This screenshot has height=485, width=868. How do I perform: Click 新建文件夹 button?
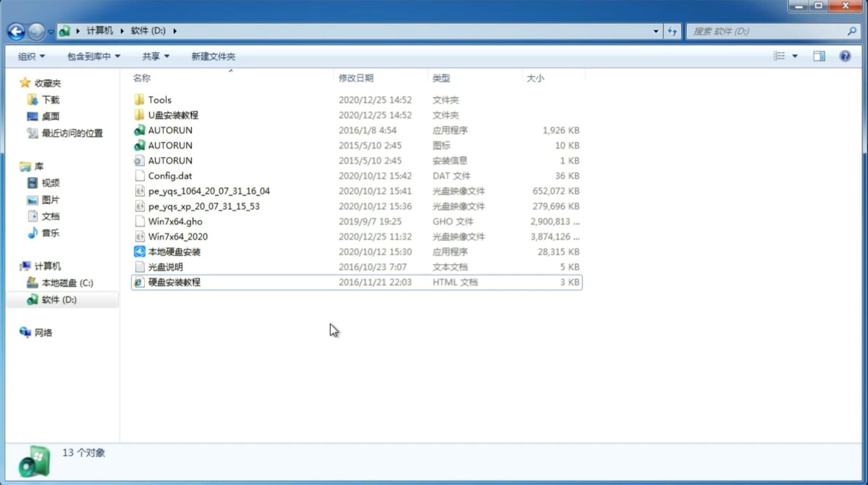pyautogui.click(x=214, y=56)
